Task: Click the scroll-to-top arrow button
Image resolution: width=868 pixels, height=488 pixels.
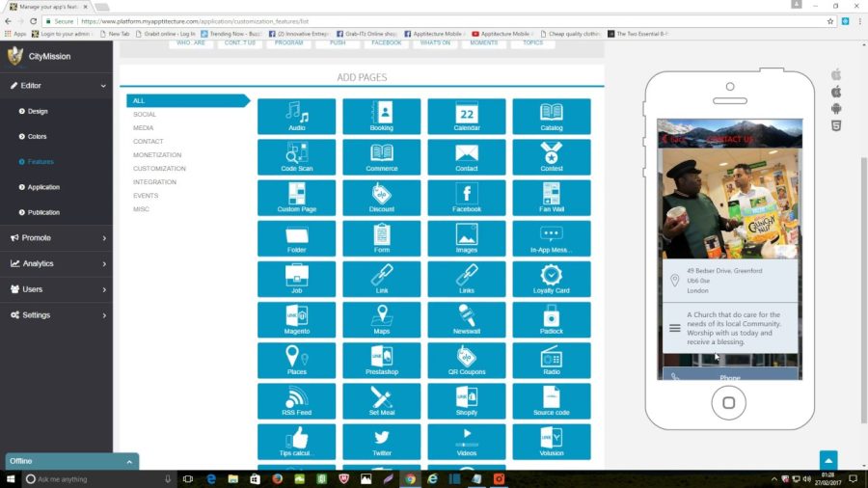Action: tap(828, 460)
